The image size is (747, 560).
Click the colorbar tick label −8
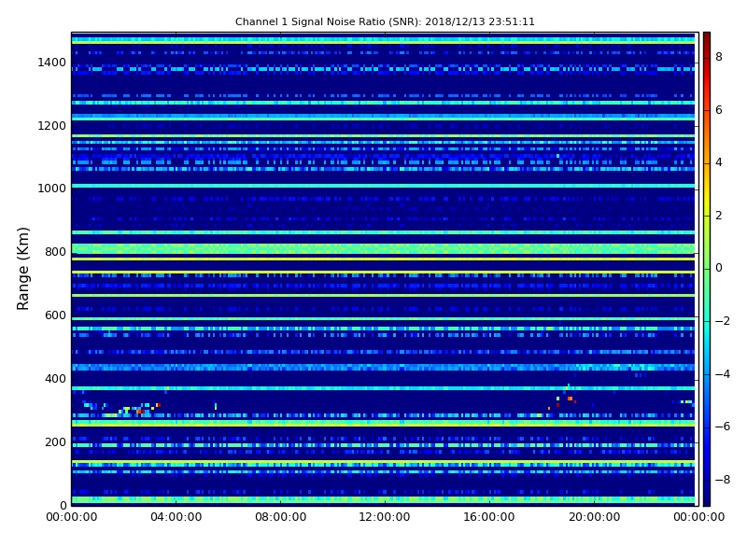[723, 480]
